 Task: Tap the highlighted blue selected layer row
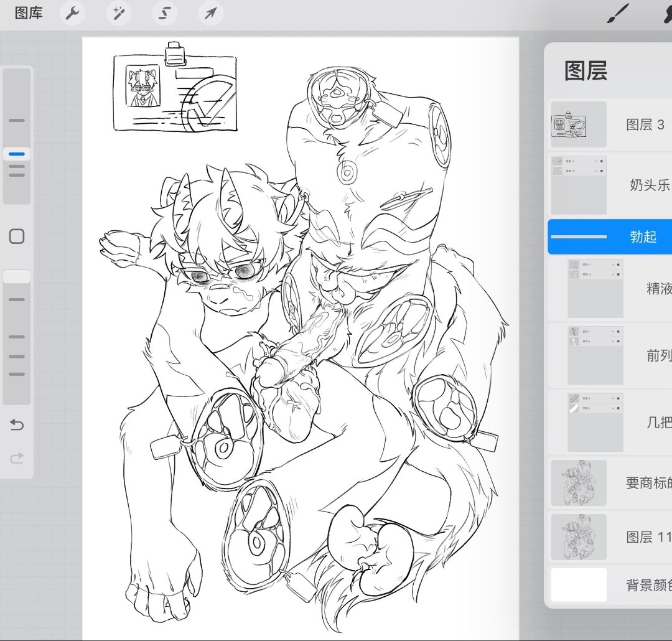point(610,236)
